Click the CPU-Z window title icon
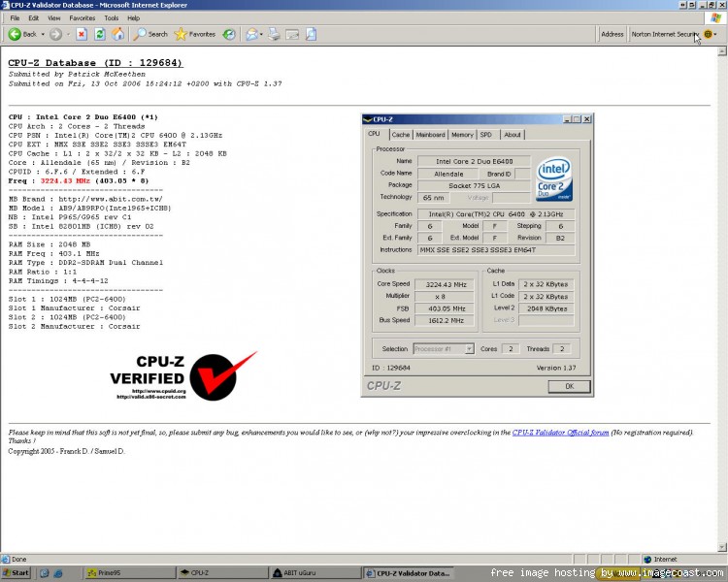This screenshot has width=728, height=582. tap(368, 119)
